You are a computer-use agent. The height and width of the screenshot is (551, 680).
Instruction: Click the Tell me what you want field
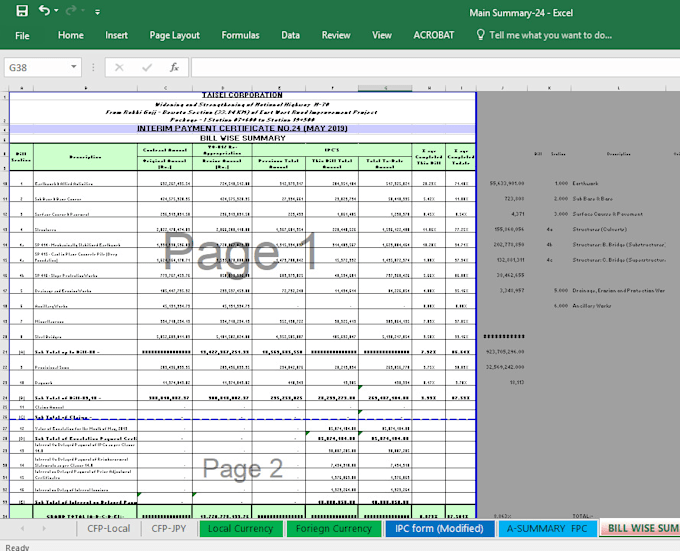(550, 35)
